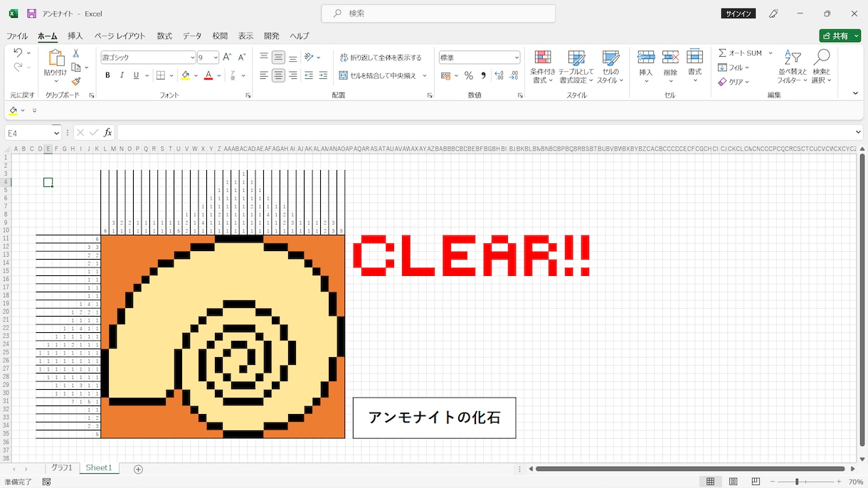
Task: Collapse the ribbon chevron
Action: (x=855, y=93)
